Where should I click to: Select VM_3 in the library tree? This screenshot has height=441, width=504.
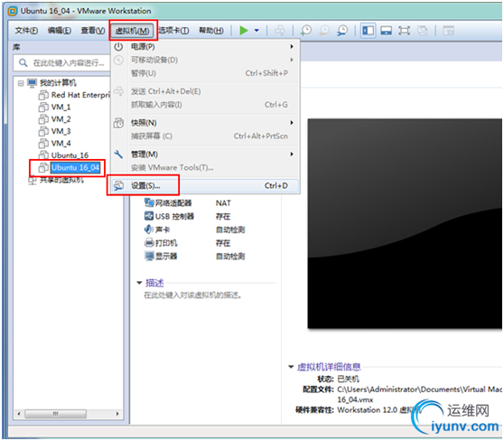coord(61,131)
